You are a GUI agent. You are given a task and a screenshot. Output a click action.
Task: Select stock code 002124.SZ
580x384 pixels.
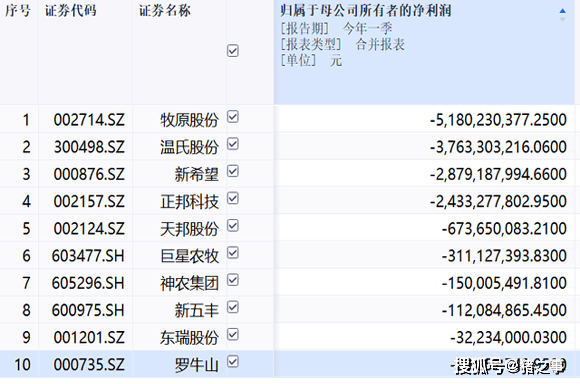pyautogui.click(x=89, y=229)
